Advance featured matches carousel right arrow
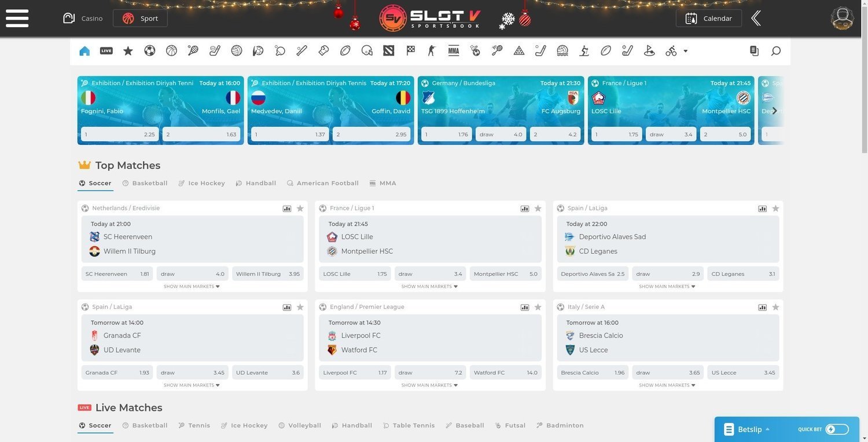The image size is (868, 442). [775, 111]
